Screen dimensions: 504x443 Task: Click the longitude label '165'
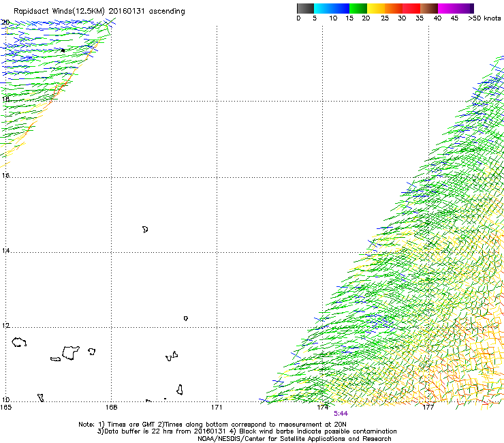point(5,408)
